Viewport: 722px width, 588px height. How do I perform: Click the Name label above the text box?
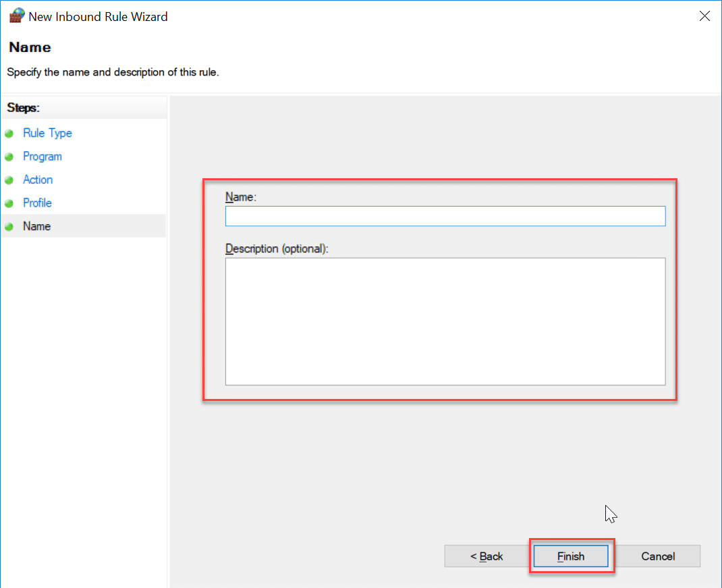(x=240, y=196)
